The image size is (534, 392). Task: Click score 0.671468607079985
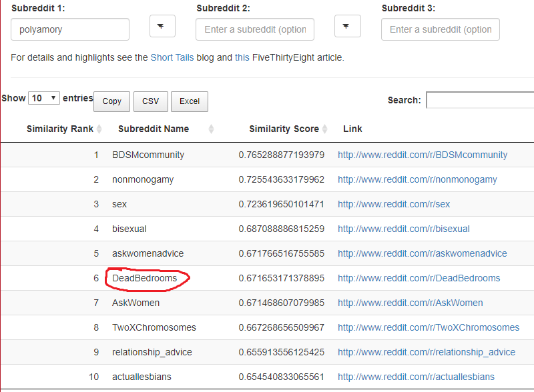281,303
